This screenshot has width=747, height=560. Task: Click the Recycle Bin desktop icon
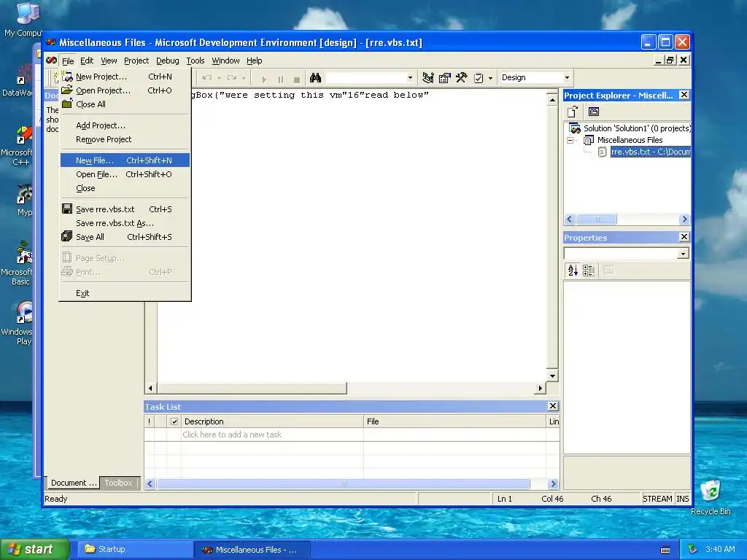711,491
